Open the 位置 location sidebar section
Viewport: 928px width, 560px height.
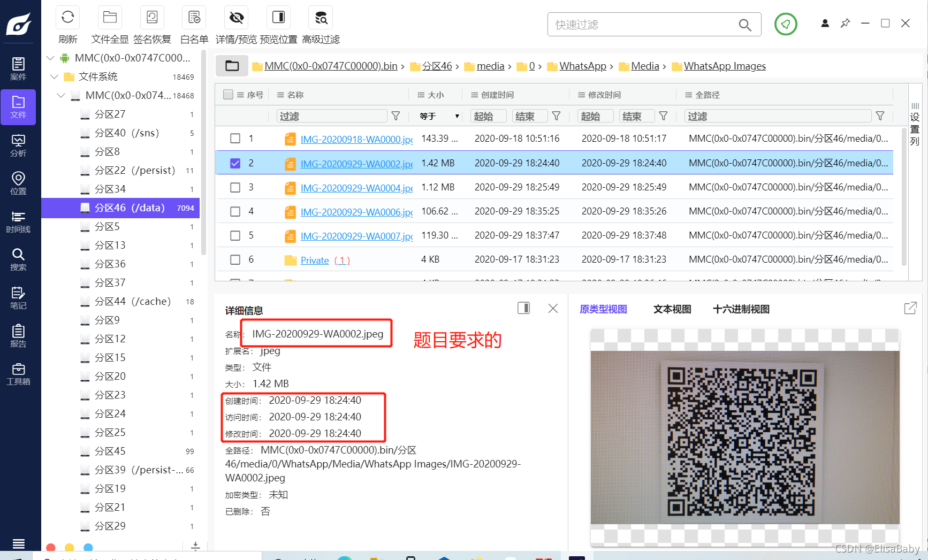pyautogui.click(x=18, y=183)
